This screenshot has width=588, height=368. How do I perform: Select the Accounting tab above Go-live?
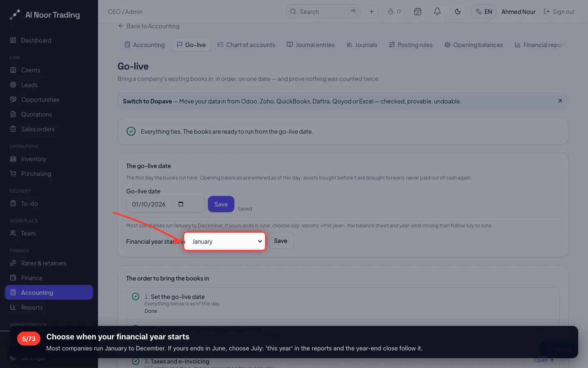coord(145,45)
